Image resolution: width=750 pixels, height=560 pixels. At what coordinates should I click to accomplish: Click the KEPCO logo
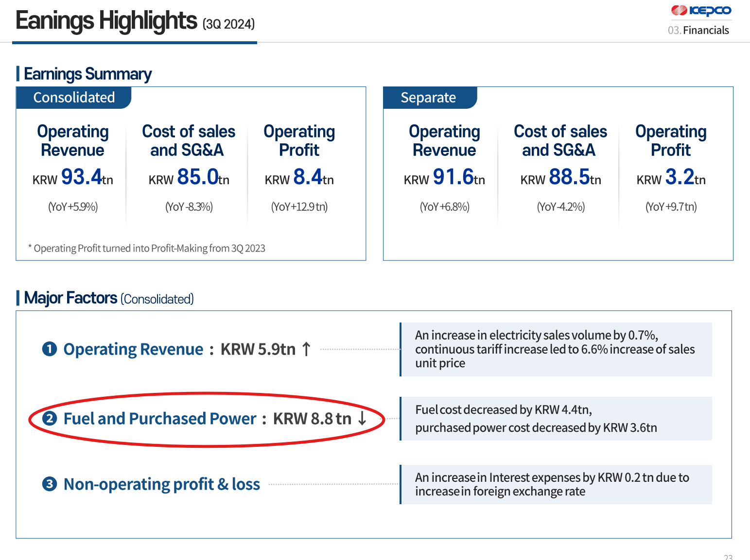(x=701, y=11)
